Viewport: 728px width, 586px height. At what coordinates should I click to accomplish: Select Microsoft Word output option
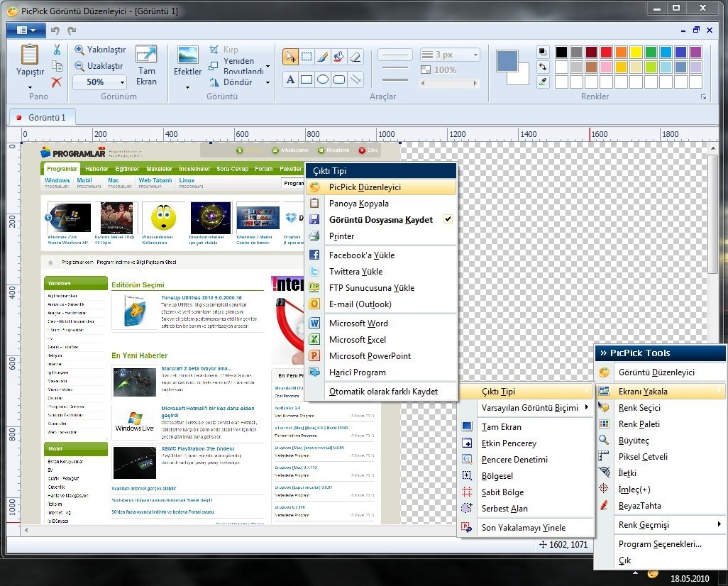[x=381, y=324]
